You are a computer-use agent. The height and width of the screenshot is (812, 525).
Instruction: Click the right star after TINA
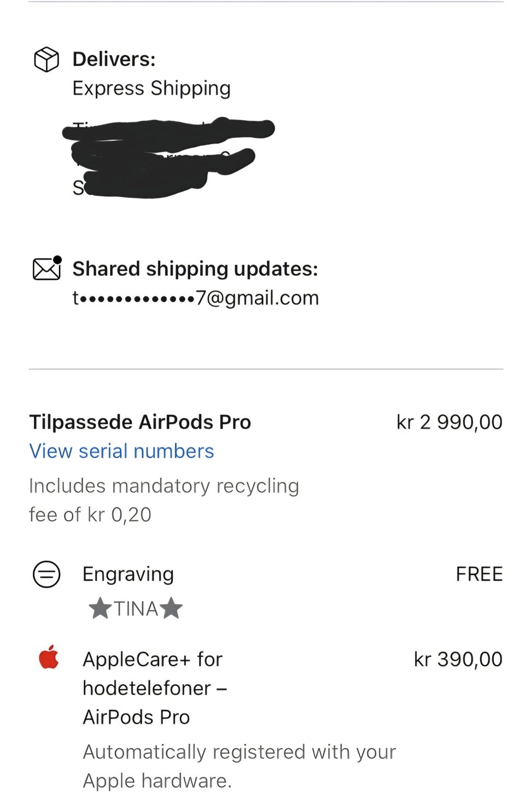[x=171, y=608]
